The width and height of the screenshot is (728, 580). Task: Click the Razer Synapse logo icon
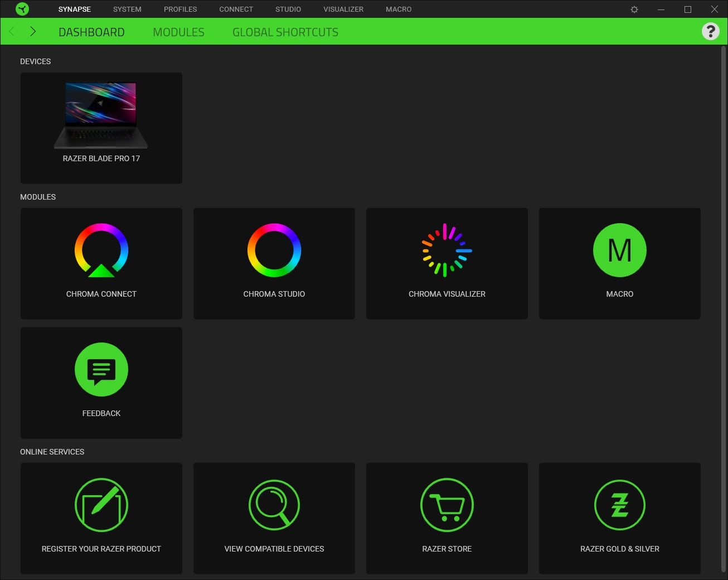pos(22,9)
